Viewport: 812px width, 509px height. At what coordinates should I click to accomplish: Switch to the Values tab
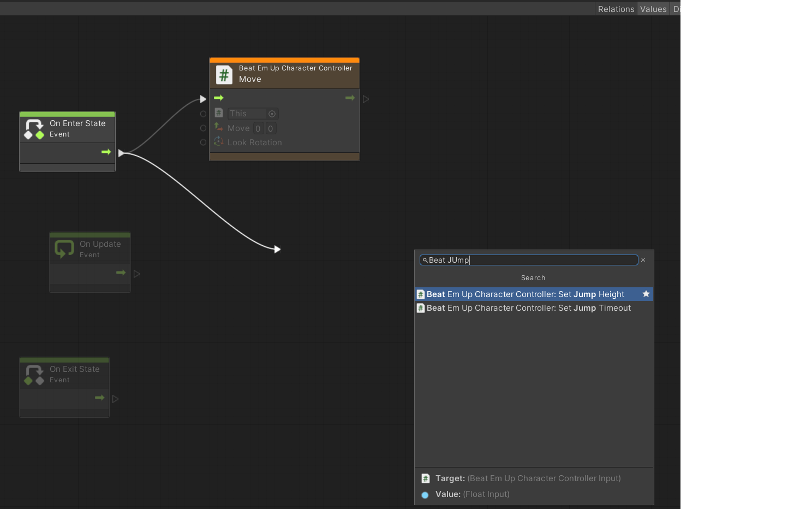(653, 8)
